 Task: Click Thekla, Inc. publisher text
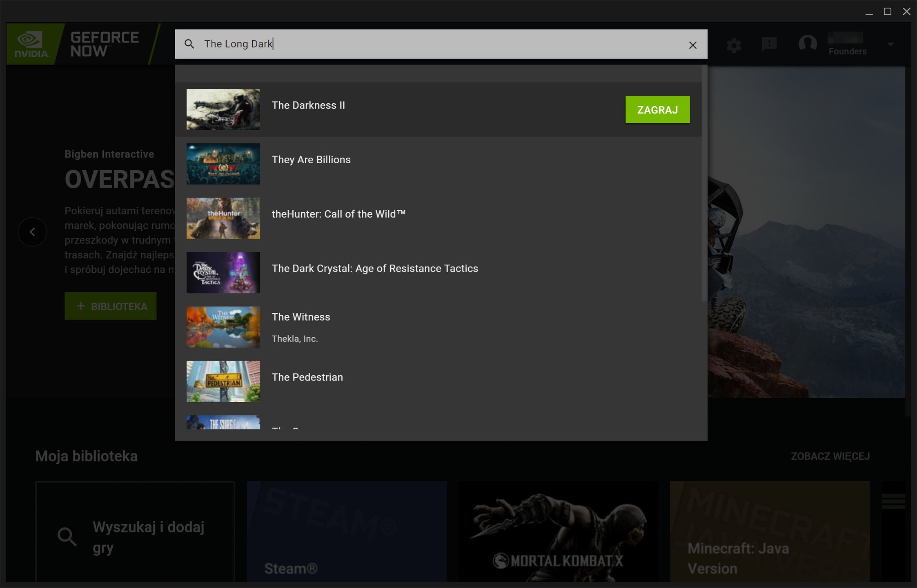coord(295,339)
